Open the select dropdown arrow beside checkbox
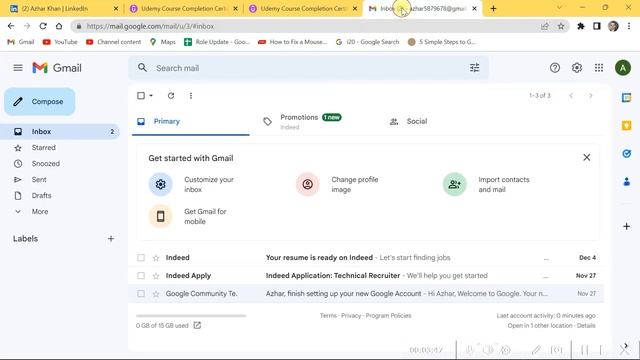This screenshot has width=640, height=360. (151, 96)
